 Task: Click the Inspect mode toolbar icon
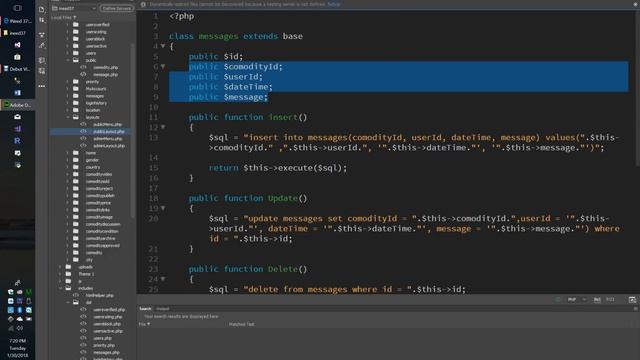pos(42,46)
